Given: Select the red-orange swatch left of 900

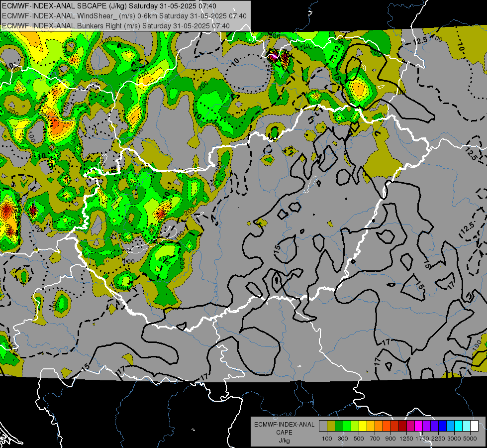Looking at the screenshot, I should [387, 426].
